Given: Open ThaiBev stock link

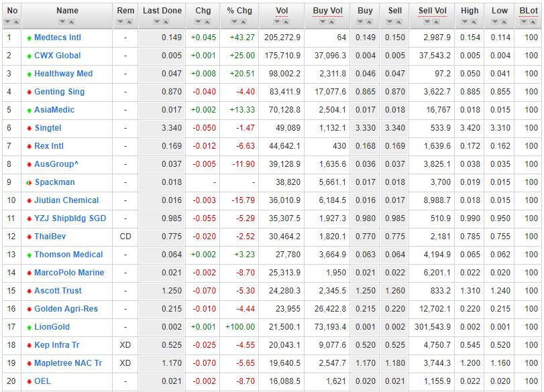Looking at the screenshot, I should pos(50,237).
